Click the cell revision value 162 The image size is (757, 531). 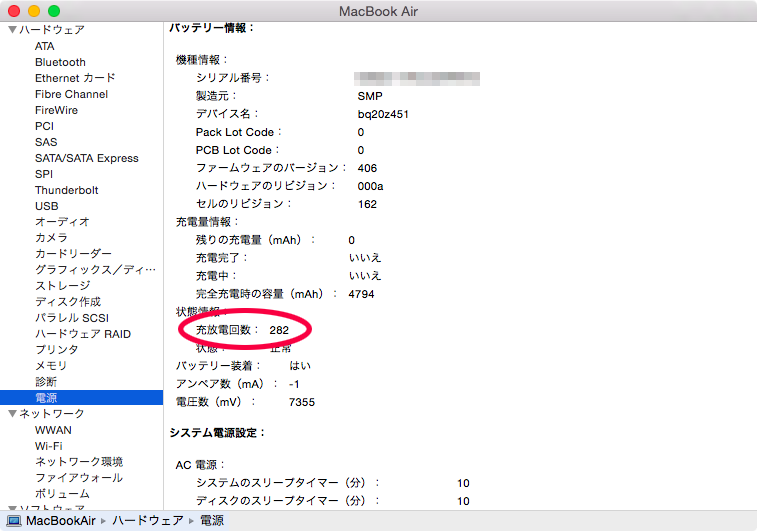click(367, 204)
